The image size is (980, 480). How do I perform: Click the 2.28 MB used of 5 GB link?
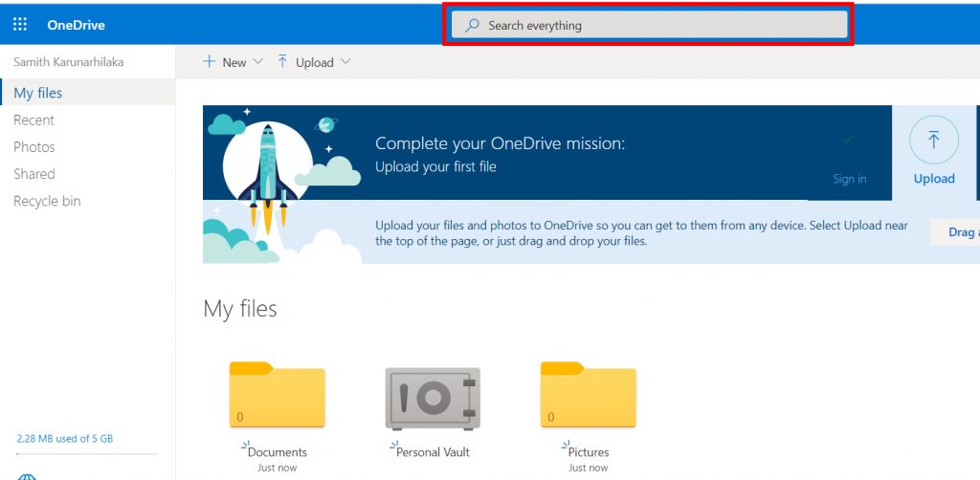[x=65, y=439]
